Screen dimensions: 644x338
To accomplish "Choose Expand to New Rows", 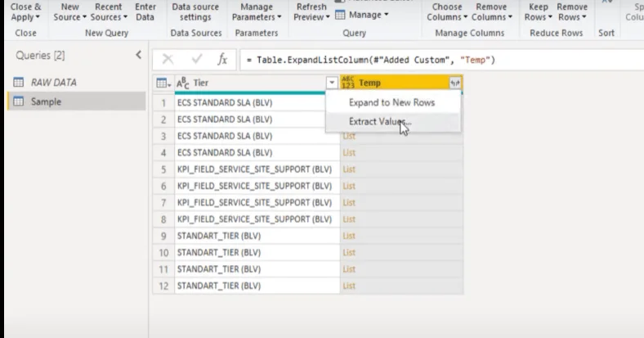I will 392,102.
